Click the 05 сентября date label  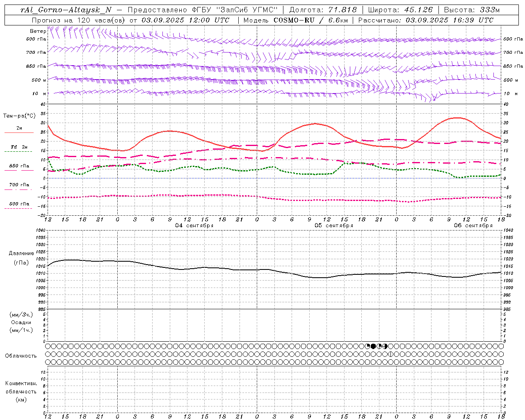(334, 226)
